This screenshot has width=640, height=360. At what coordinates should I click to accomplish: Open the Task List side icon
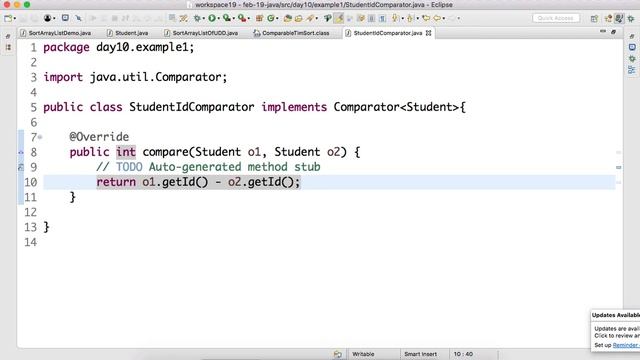[632, 47]
